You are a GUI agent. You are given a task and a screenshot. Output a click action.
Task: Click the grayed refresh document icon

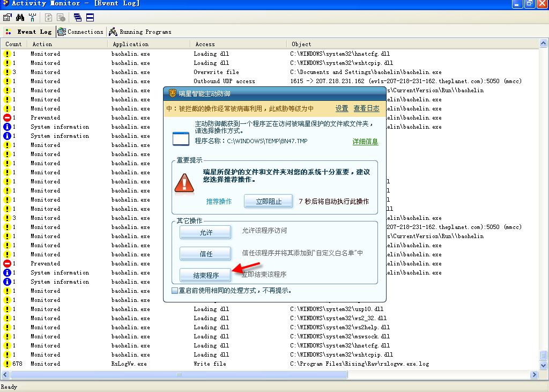pyautogui.click(x=48, y=17)
